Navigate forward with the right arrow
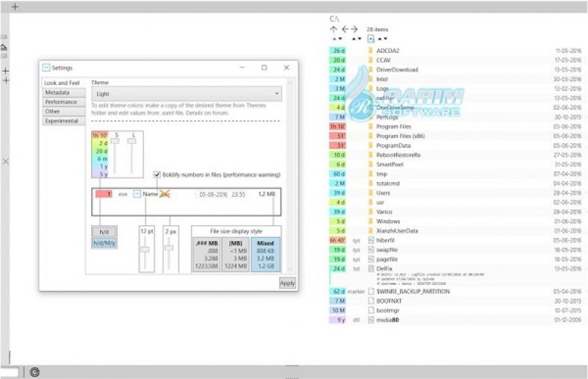The image size is (588, 379). pyautogui.click(x=354, y=29)
